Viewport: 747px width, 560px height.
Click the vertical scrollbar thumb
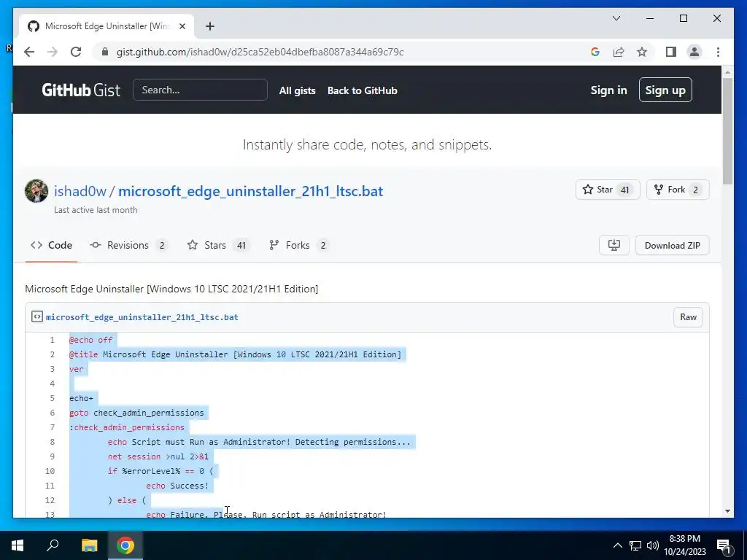click(727, 131)
